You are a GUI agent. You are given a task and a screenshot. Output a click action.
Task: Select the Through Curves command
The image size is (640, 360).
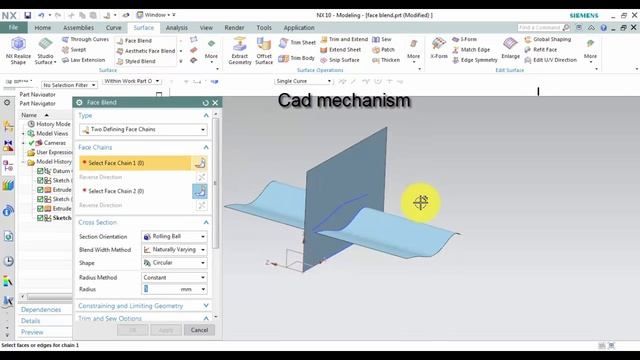pyautogui.click(x=85, y=39)
